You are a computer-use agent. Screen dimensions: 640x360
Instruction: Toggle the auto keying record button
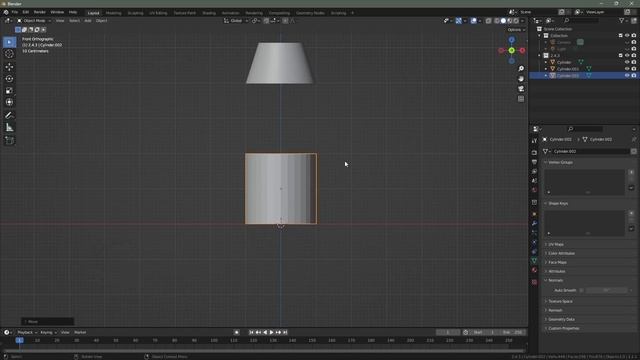coord(236,332)
